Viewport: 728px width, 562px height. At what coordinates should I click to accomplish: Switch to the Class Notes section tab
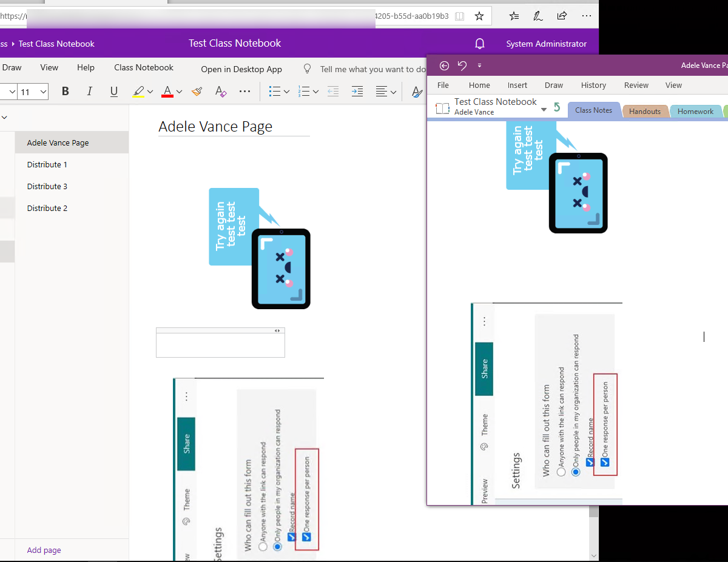point(594,110)
